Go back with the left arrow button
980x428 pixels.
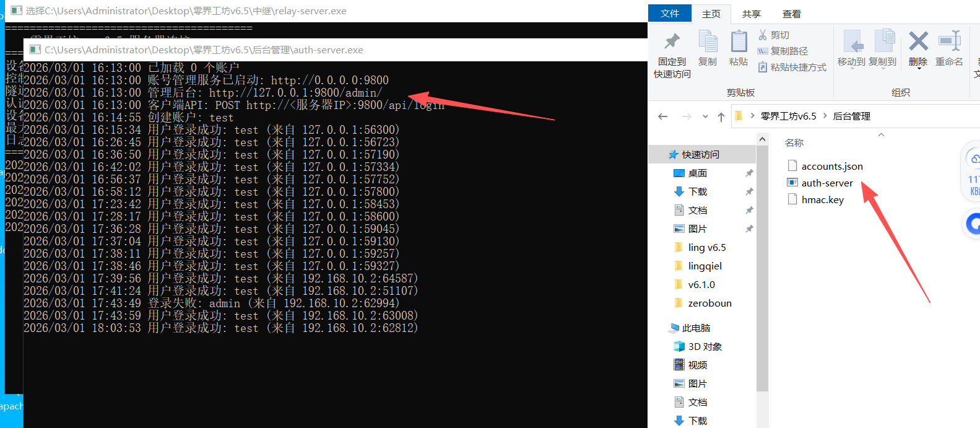pyautogui.click(x=663, y=116)
